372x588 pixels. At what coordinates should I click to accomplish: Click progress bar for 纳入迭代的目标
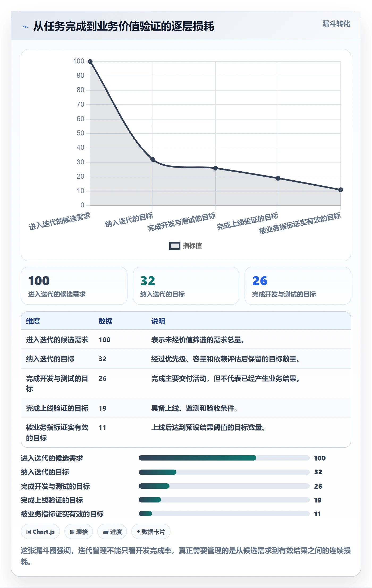[x=224, y=472]
